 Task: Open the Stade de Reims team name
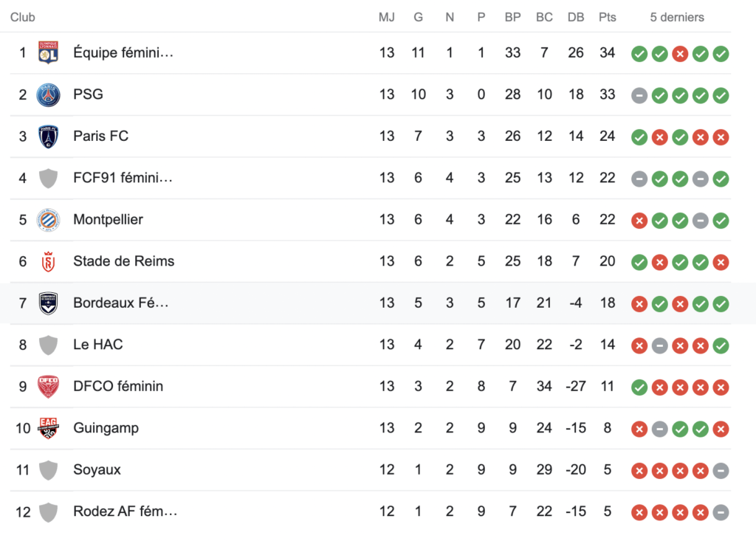[124, 261]
